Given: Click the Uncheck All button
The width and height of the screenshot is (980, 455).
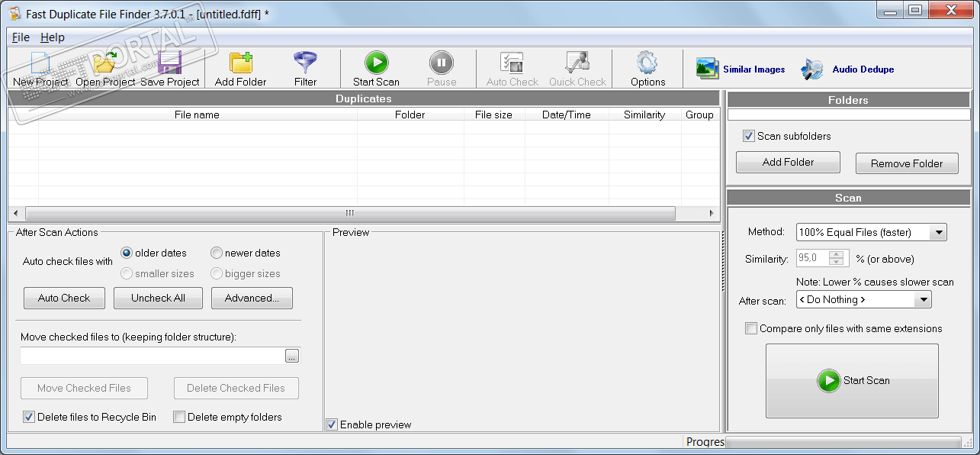Looking at the screenshot, I should coord(158,298).
